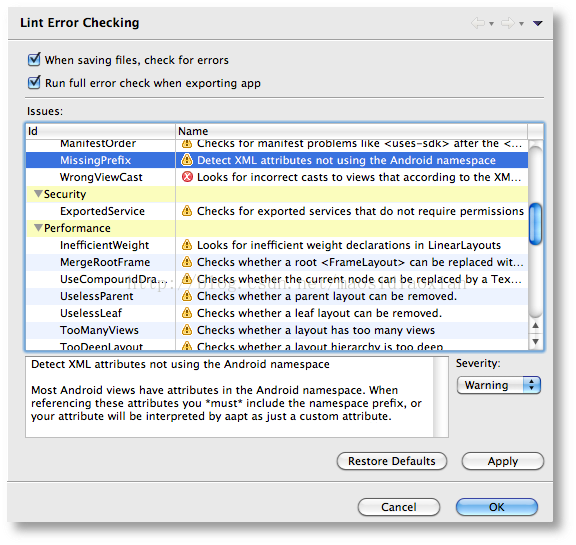Collapse the Security category

pyautogui.click(x=38, y=194)
